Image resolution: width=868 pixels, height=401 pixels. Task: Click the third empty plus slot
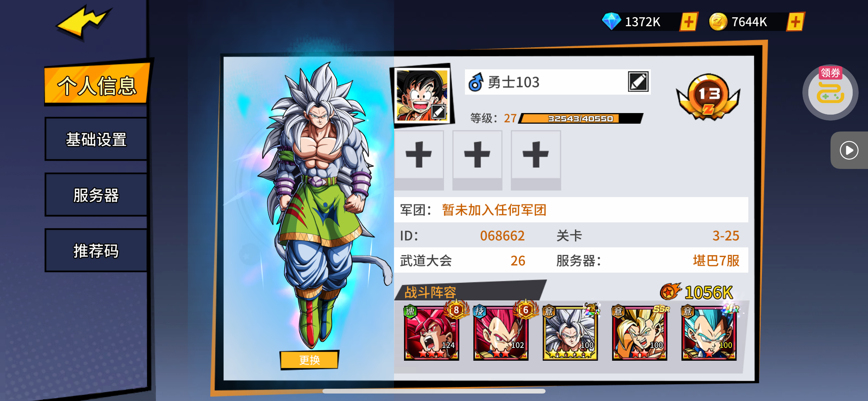(536, 160)
